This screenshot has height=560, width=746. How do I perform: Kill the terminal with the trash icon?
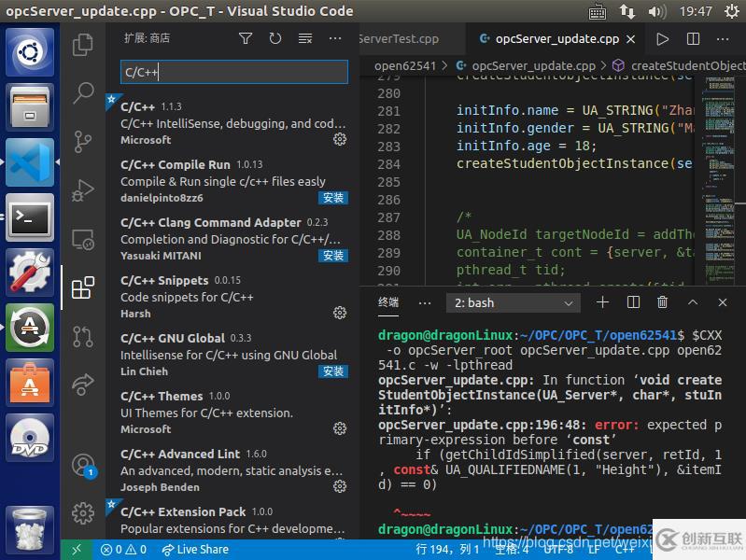point(663,302)
